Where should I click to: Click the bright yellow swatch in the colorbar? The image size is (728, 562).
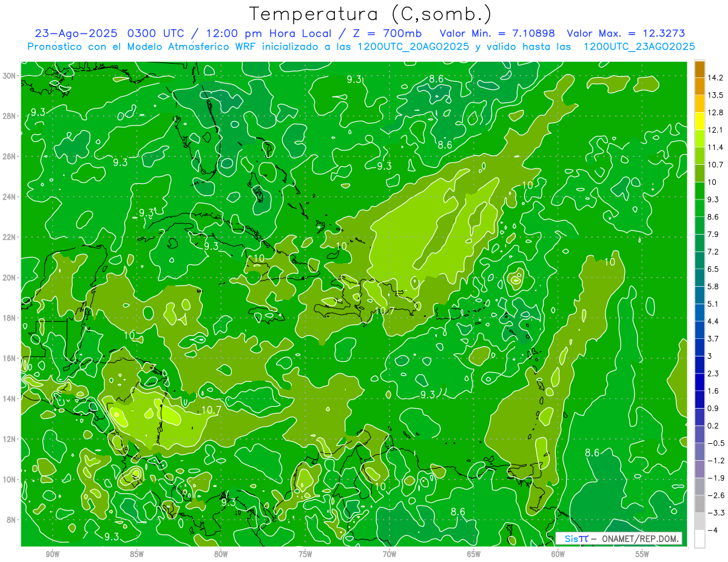coord(699,121)
